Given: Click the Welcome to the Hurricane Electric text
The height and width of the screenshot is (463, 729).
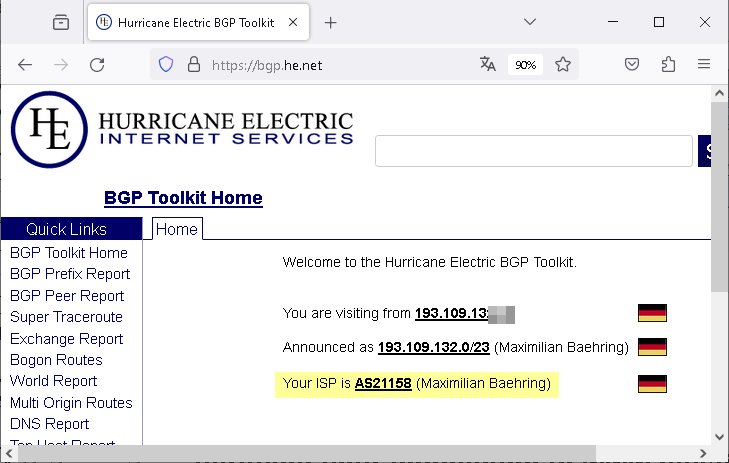Looking at the screenshot, I should [430, 262].
